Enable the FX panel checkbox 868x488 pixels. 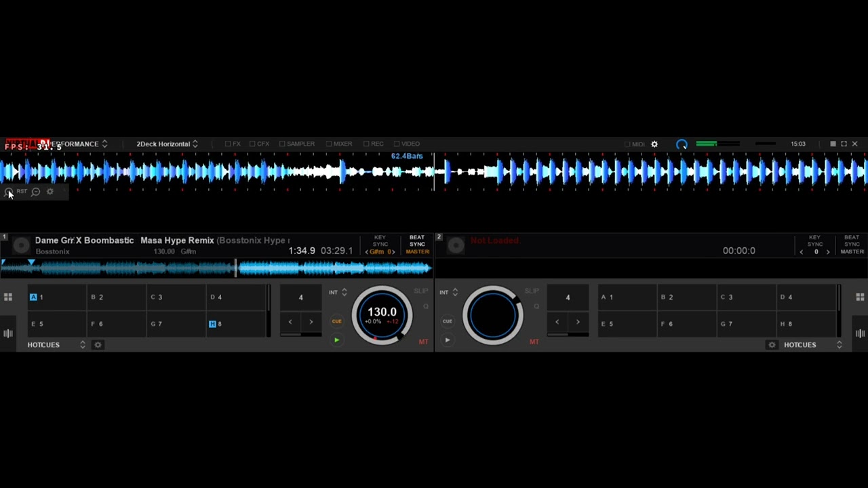point(233,144)
